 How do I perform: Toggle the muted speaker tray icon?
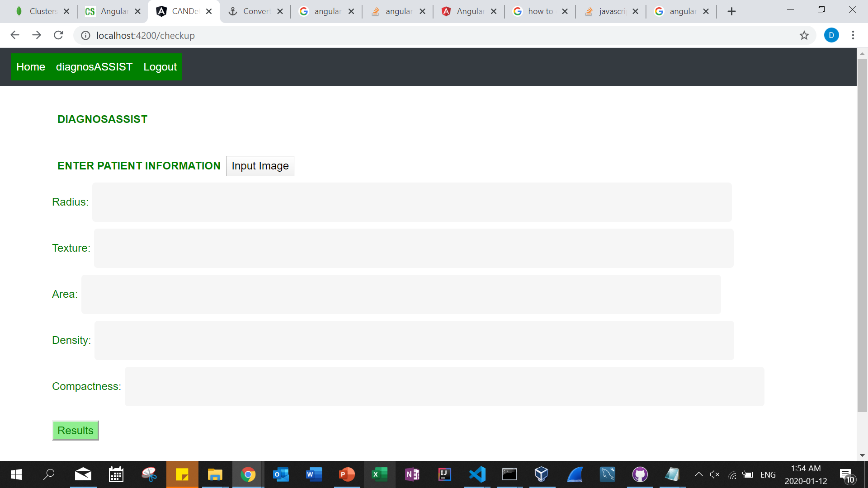click(x=715, y=474)
